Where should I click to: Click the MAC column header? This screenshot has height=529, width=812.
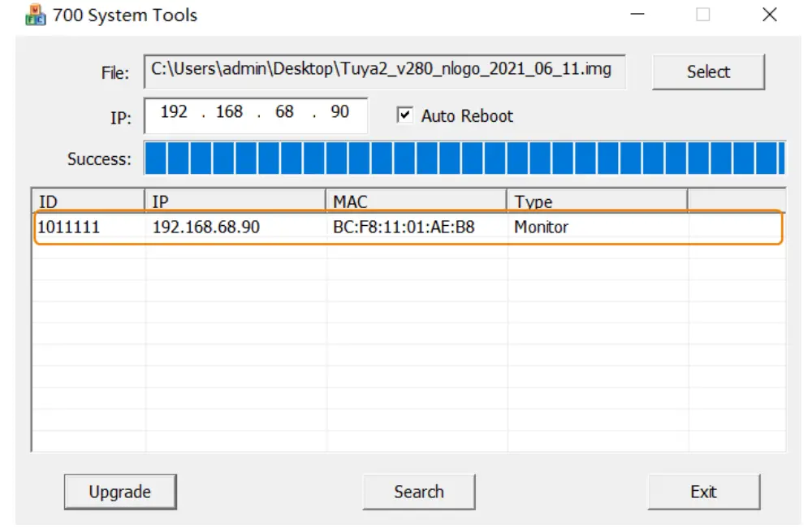417,202
